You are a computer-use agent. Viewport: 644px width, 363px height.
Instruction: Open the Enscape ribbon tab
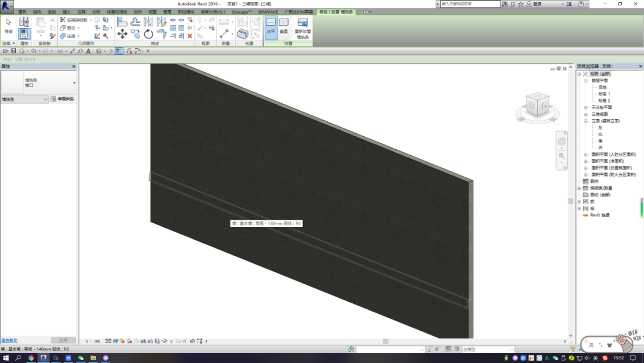[x=241, y=12]
